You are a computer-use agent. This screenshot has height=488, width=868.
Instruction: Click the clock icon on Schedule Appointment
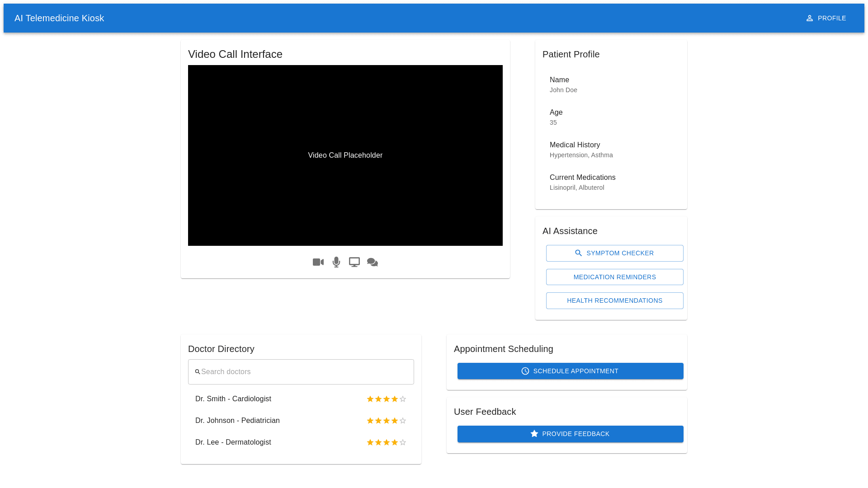(x=525, y=371)
